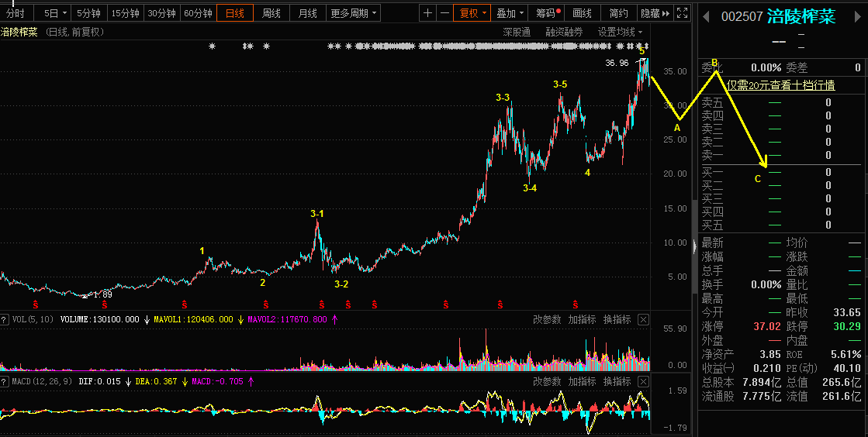The width and height of the screenshot is (868, 437).
Task: Select 周线 weekly chart tab
Action: pos(271,12)
